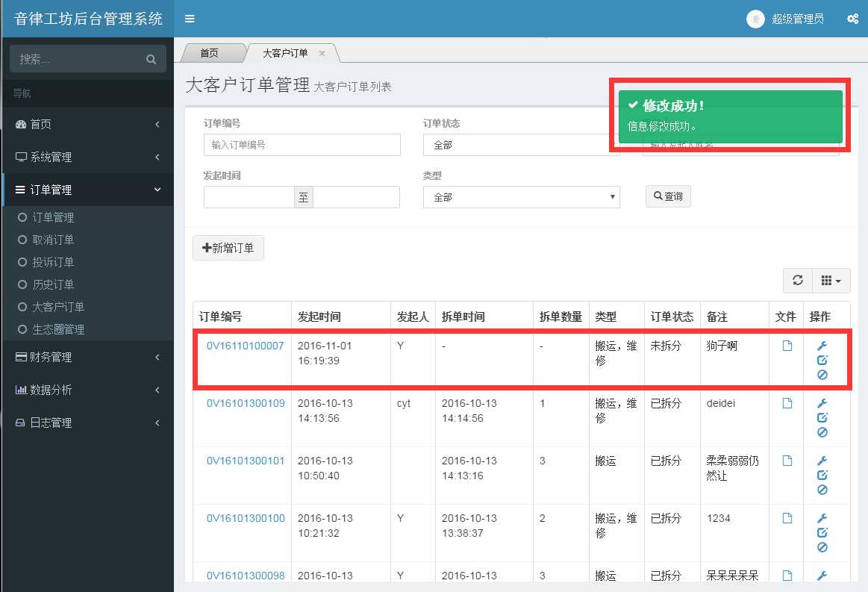Open the column grid view dropdown
Screen dimensions: 868x592
pos(831,280)
